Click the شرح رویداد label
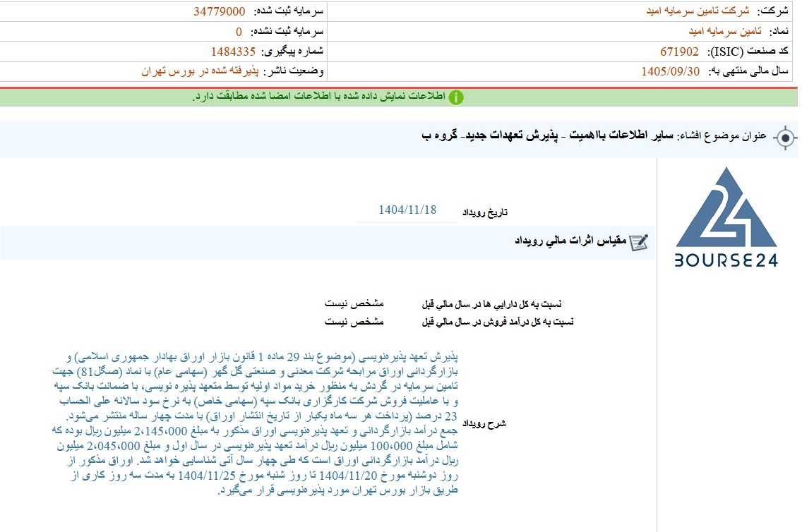Viewport: 802px width, 532px height. [x=484, y=423]
